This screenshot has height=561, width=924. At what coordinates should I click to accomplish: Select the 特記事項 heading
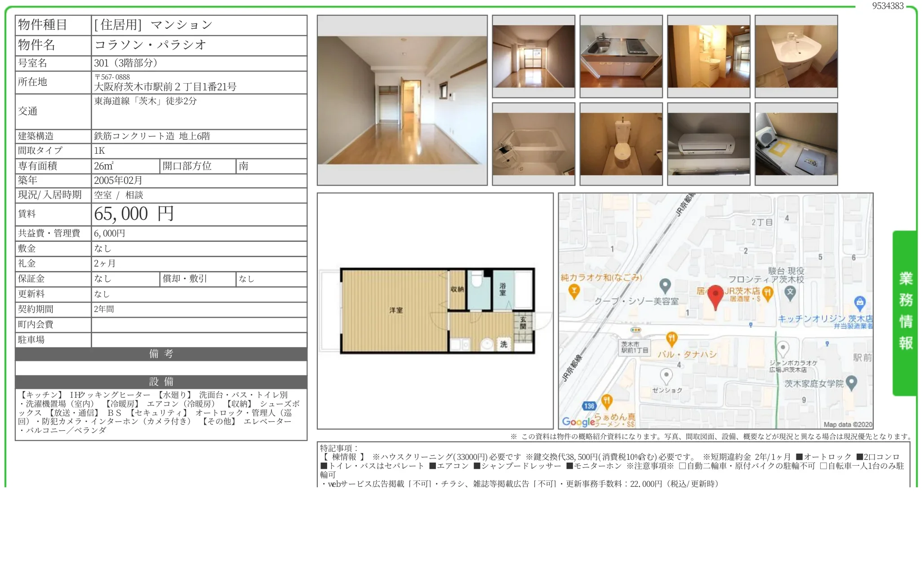[x=339, y=448]
